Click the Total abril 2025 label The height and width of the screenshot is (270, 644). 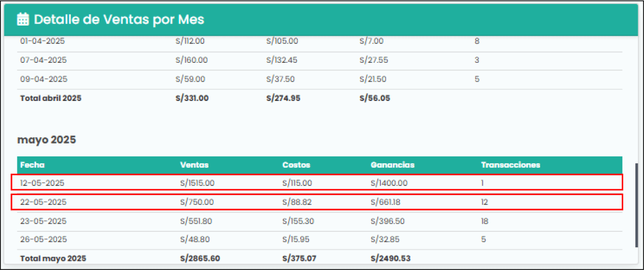[x=51, y=98]
